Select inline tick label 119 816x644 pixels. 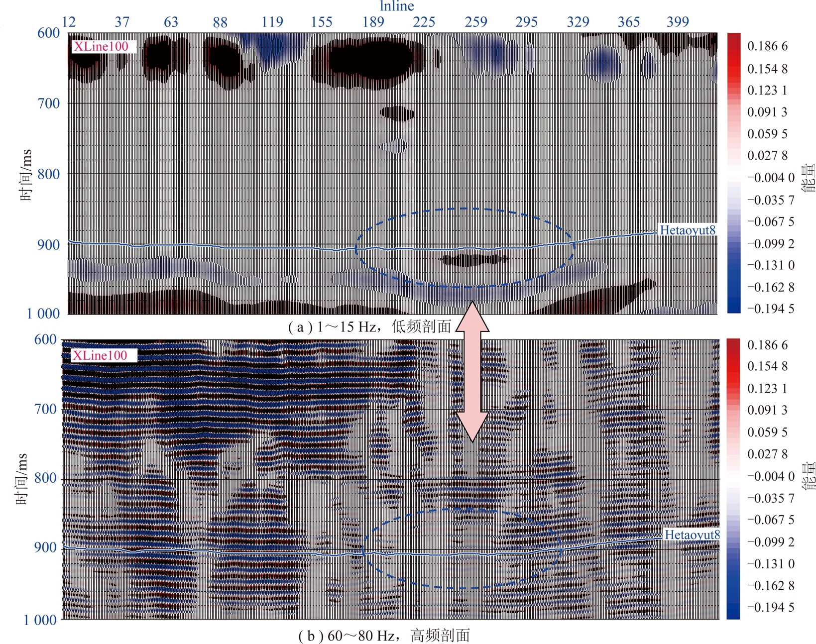coord(272,22)
